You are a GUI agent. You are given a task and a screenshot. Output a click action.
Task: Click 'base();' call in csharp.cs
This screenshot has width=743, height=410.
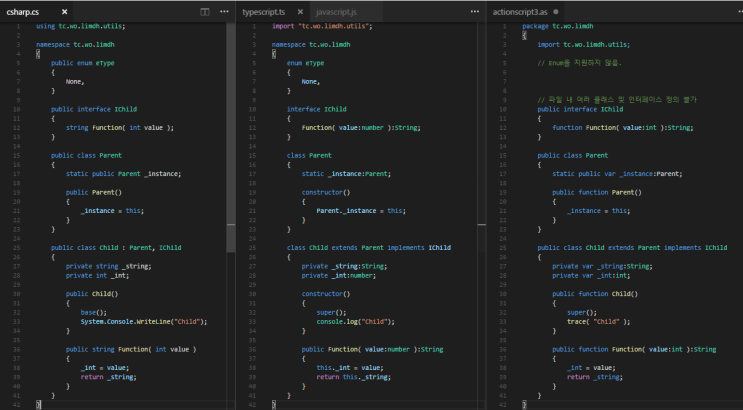coord(93,312)
